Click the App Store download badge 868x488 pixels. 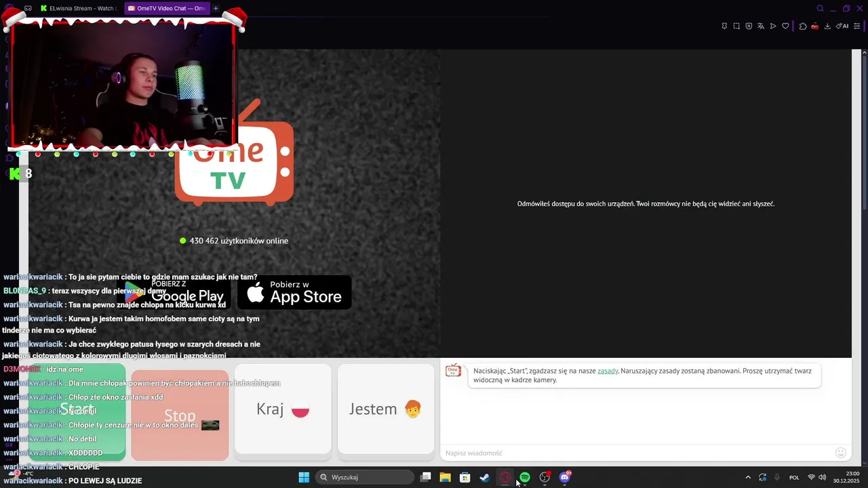point(294,293)
